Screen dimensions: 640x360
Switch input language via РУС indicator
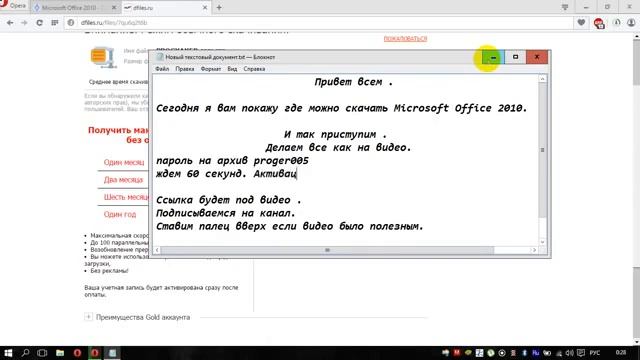(x=595, y=353)
